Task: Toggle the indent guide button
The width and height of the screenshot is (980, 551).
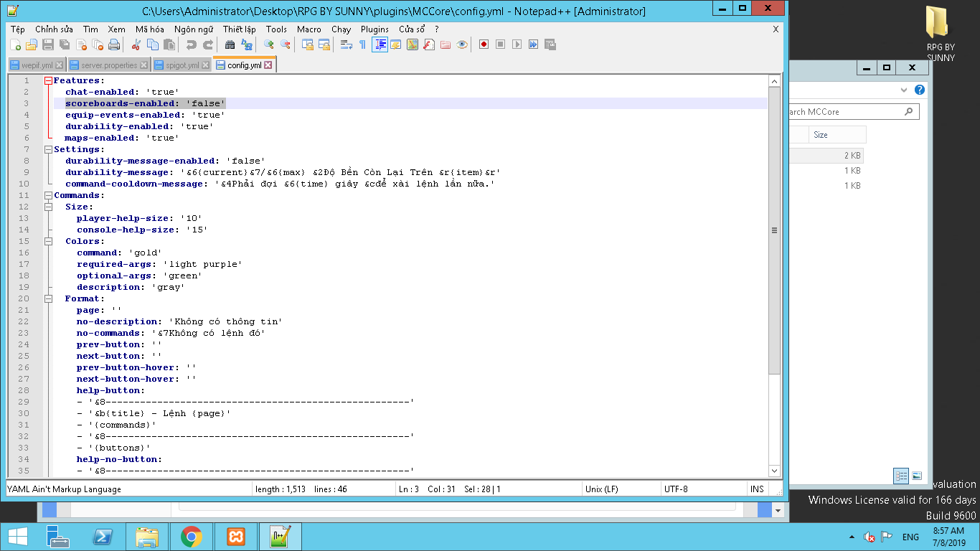Action: pos(380,44)
